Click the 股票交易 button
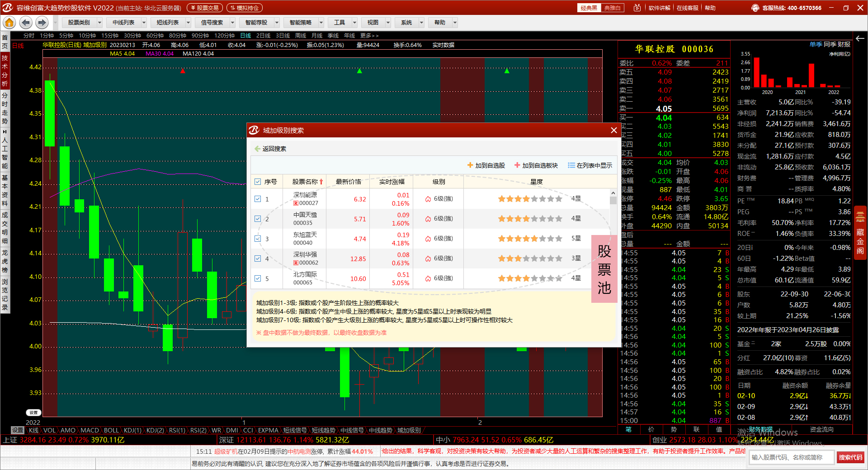 [205, 8]
